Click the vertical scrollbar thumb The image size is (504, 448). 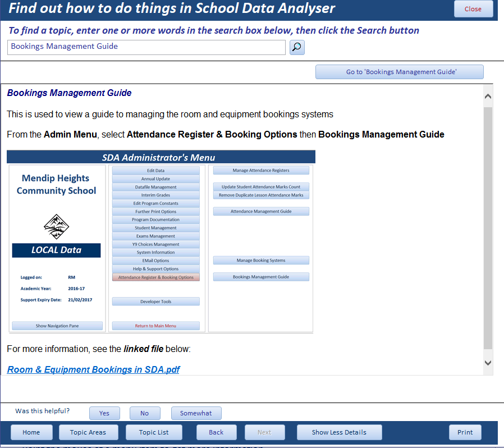click(x=488, y=228)
